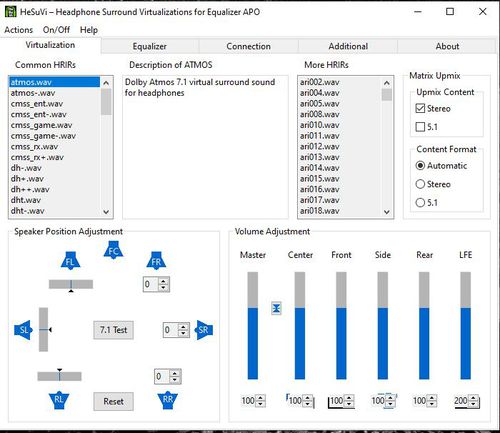Image resolution: width=500 pixels, height=433 pixels.
Task: Click the front speaker position slider
Action: click(x=71, y=284)
